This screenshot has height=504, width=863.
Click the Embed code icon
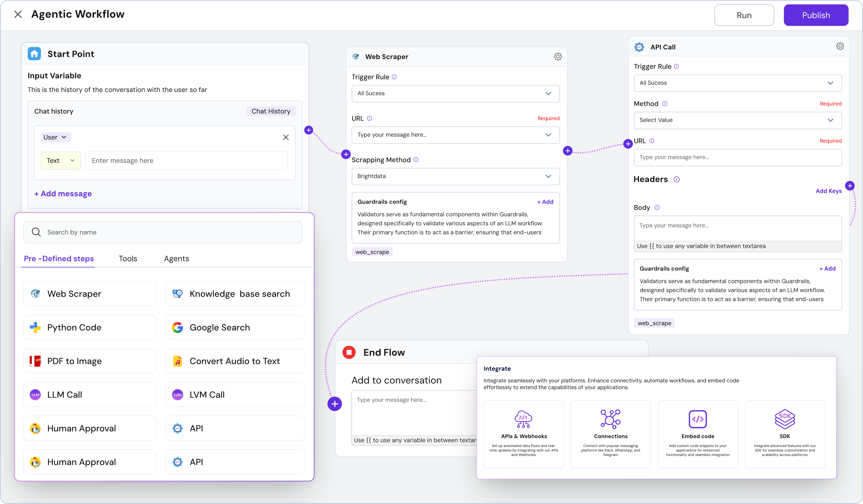(698, 419)
